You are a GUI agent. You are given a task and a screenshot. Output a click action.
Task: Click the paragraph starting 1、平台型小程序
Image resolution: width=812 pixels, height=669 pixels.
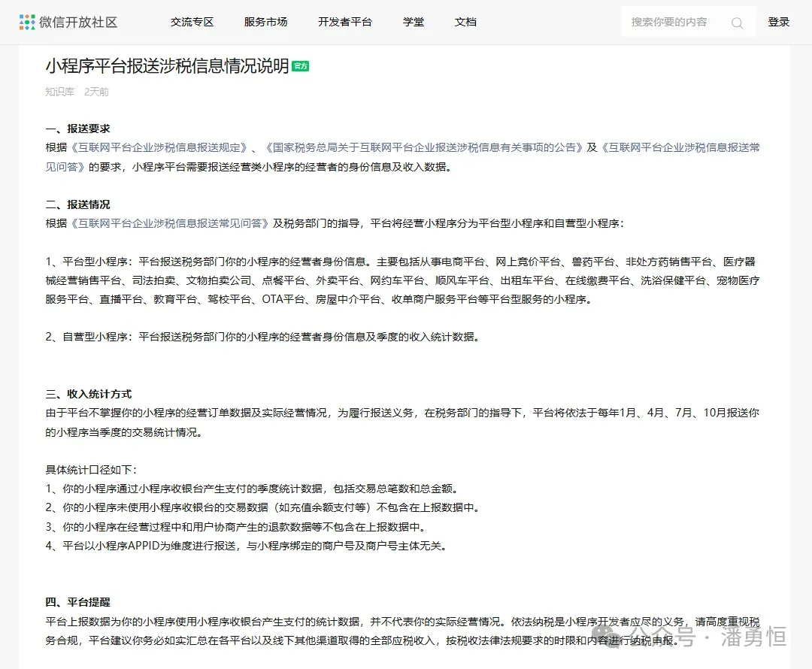(402, 280)
